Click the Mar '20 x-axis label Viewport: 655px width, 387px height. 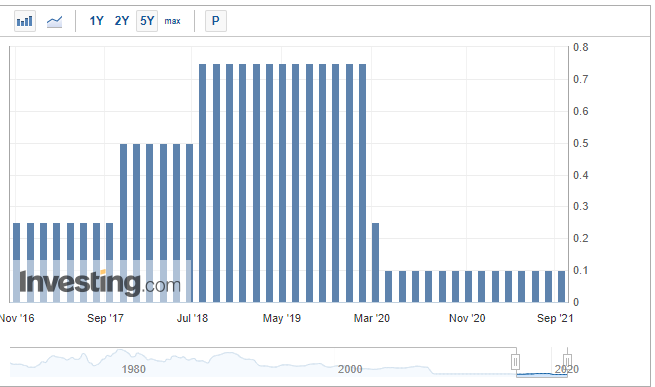click(x=372, y=318)
